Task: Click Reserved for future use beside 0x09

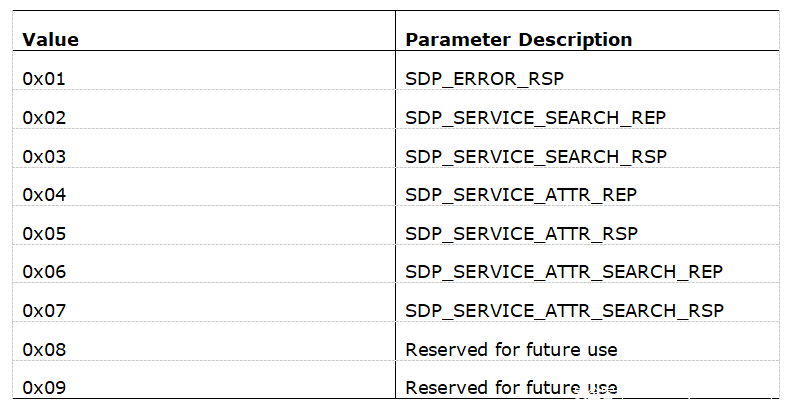Action: click(511, 387)
